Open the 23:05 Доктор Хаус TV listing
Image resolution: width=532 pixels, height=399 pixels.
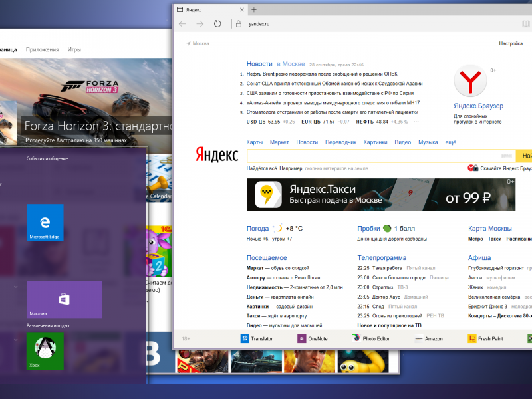pos(392,297)
